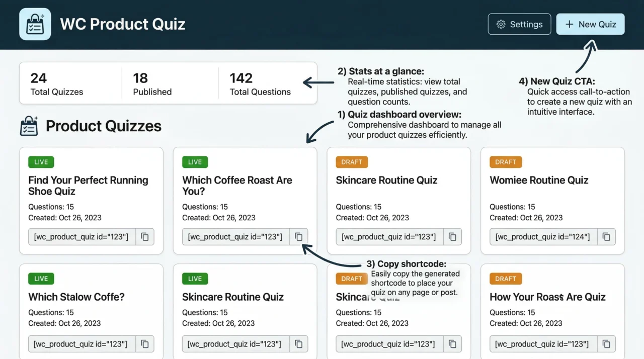Copy shortcode for Which Stalow Coffe quiz
The height and width of the screenshot is (359, 644).
tap(145, 344)
